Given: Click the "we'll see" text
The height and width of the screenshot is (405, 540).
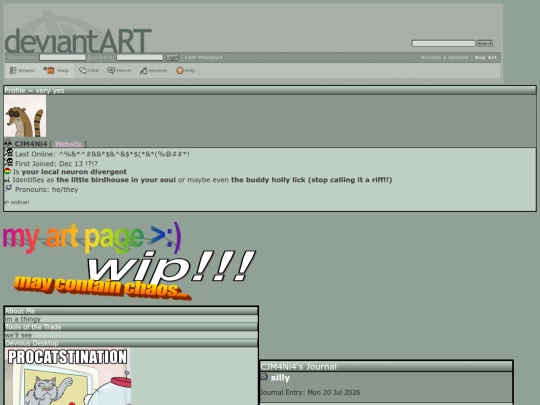Looking at the screenshot, I should (19, 335).
